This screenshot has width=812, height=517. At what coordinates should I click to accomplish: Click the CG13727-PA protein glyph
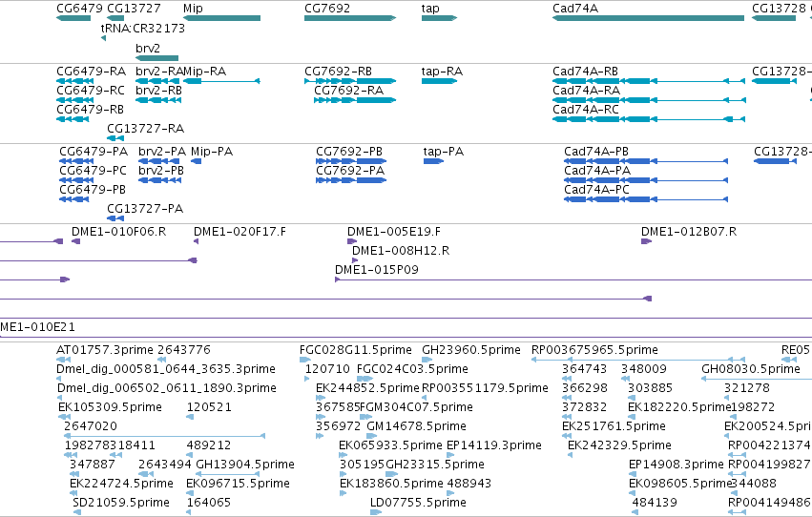[x=115, y=218]
